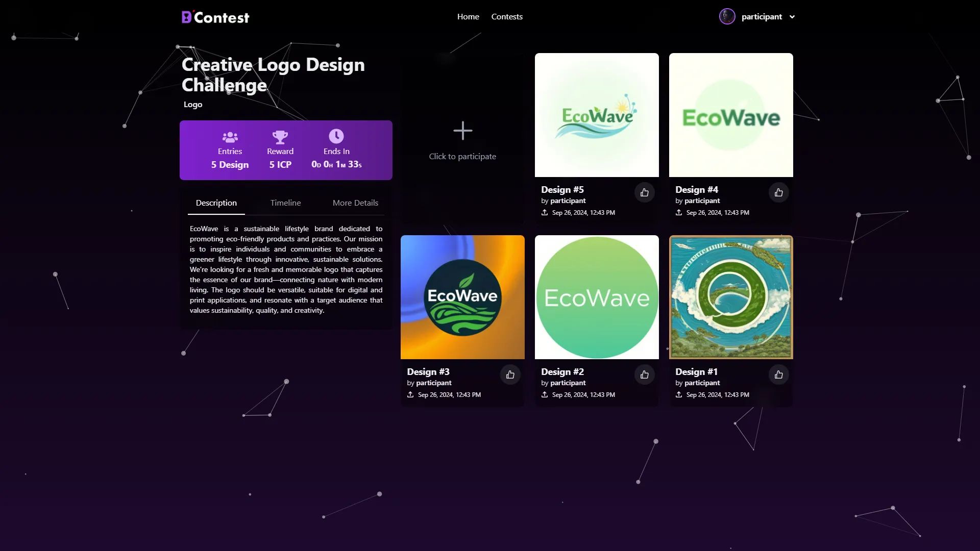Open the Contests navigation link
This screenshot has height=551, width=980.
coord(506,17)
